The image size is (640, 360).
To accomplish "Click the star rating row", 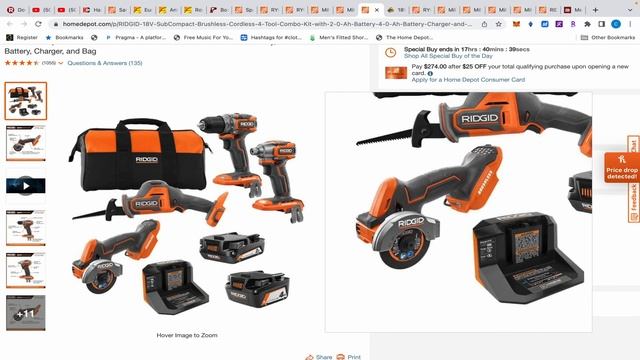I will tap(22, 63).
